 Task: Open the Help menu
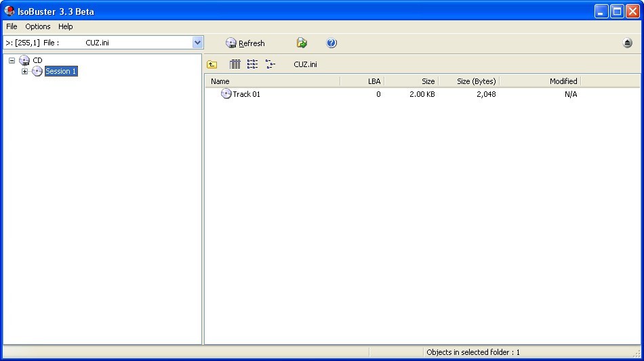click(x=65, y=26)
